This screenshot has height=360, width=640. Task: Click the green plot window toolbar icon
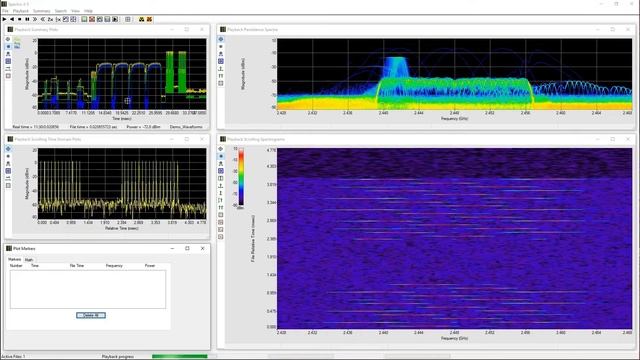tap(84, 19)
